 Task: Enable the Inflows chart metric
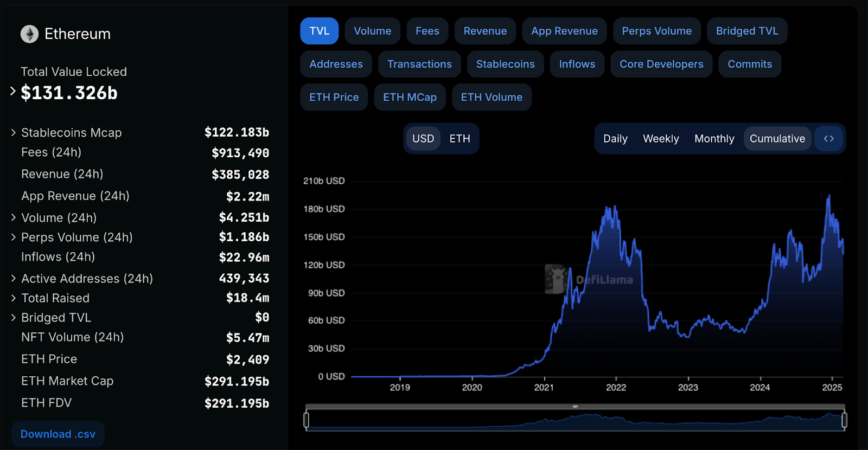(x=577, y=64)
